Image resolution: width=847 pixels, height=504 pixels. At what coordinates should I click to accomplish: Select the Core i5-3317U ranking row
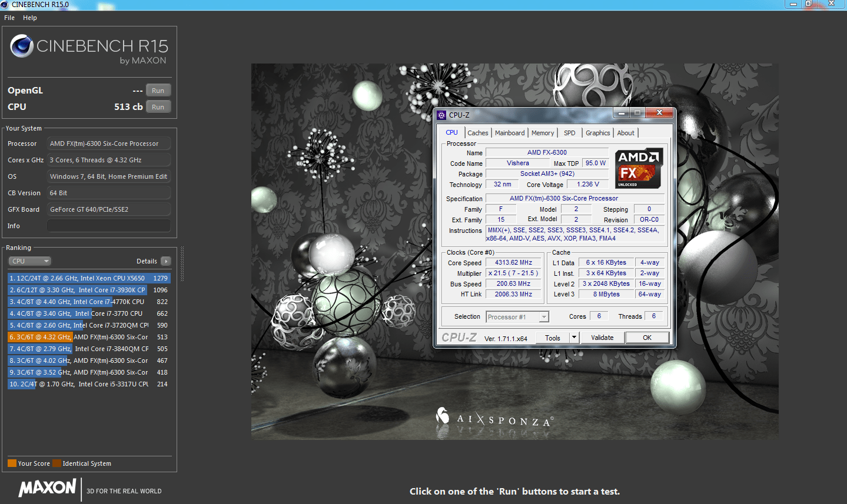tap(89, 384)
